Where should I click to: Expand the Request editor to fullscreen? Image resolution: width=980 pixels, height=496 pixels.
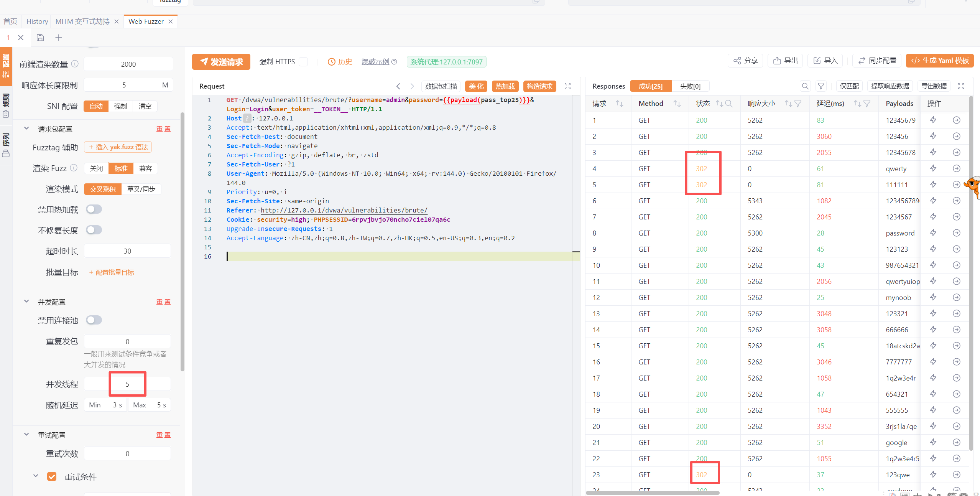(567, 86)
